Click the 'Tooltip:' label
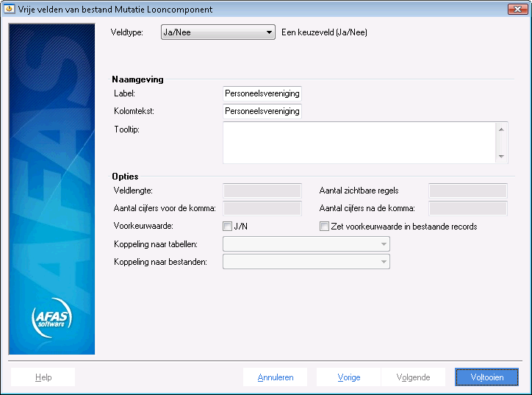This screenshot has height=395, width=532. [126, 129]
